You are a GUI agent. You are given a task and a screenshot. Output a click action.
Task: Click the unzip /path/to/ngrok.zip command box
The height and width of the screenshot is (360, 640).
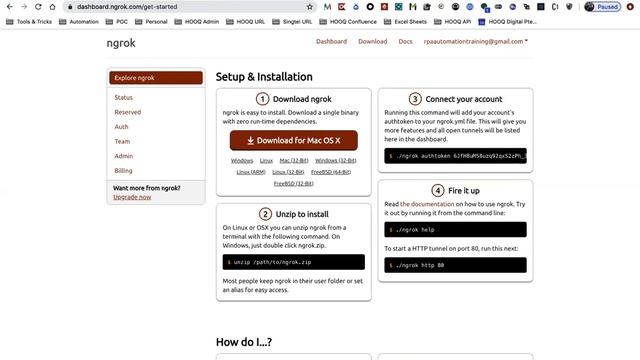(x=293, y=262)
